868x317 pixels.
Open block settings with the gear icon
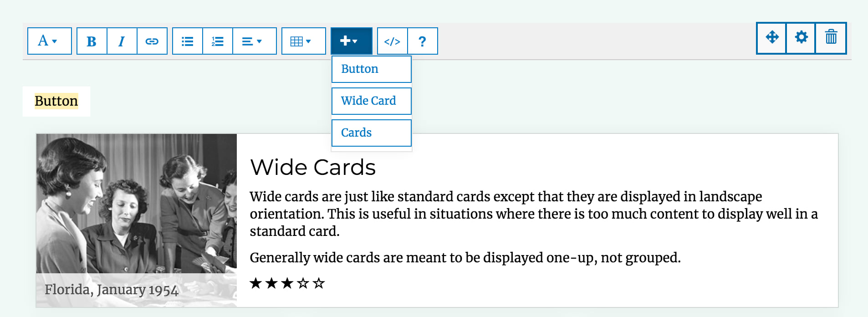tap(801, 37)
